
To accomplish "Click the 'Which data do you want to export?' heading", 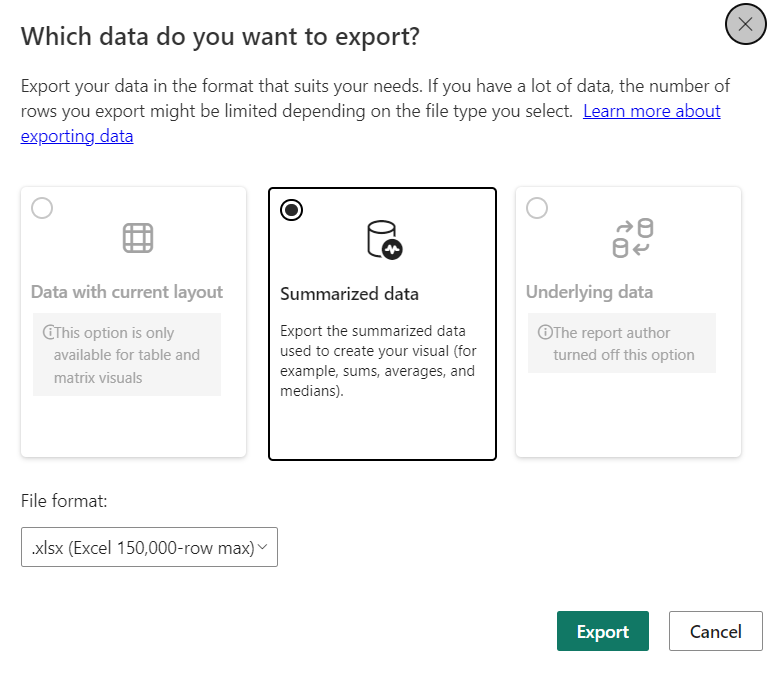I will 220,37.
